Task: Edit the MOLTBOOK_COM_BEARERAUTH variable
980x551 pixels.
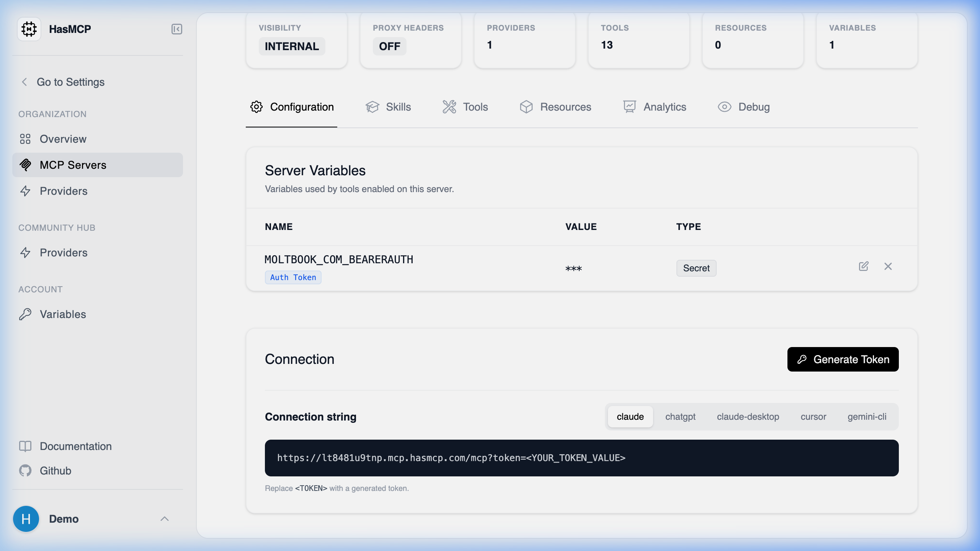Action: (863, 266)
